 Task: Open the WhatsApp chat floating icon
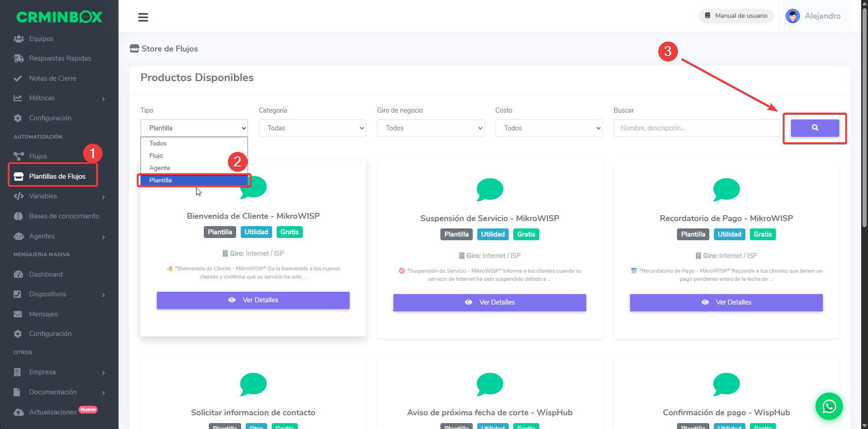(829, 406)
